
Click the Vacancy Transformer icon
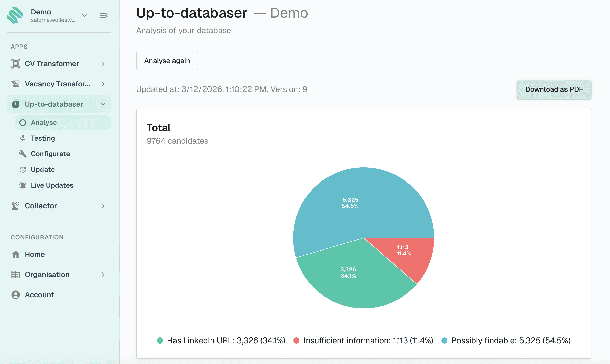(16, 84)
